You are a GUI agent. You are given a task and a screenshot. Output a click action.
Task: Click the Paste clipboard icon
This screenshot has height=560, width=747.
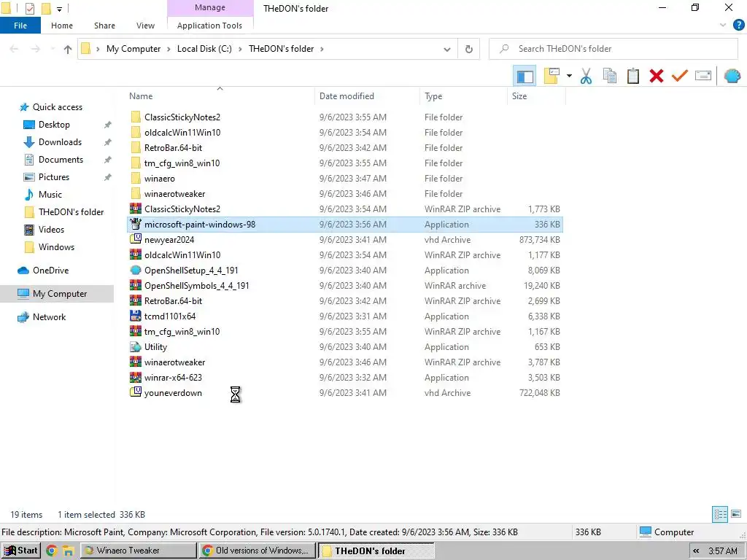pyautogui.click(x=632, y=76)
